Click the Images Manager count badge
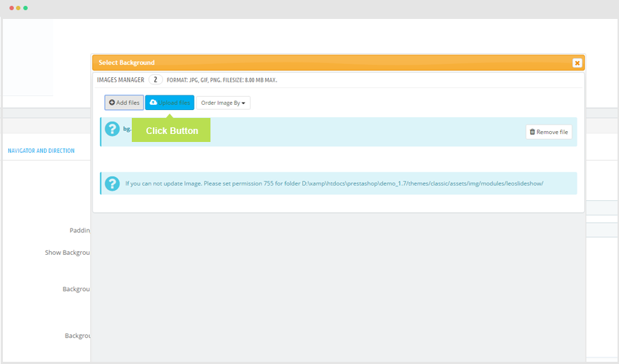Image resolution: width=619 pixels, height=364 pixels. click(x=156, y=80)
